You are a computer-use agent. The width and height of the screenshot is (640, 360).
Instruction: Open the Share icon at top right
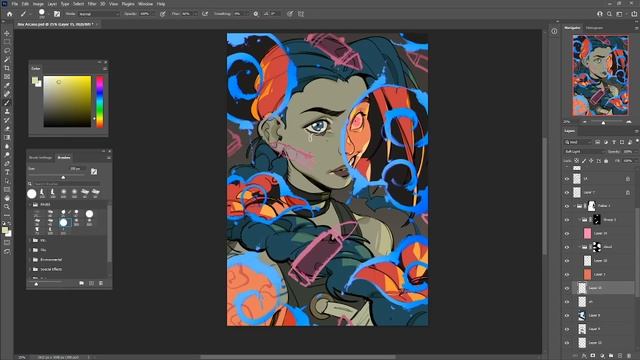coord(634,14)
